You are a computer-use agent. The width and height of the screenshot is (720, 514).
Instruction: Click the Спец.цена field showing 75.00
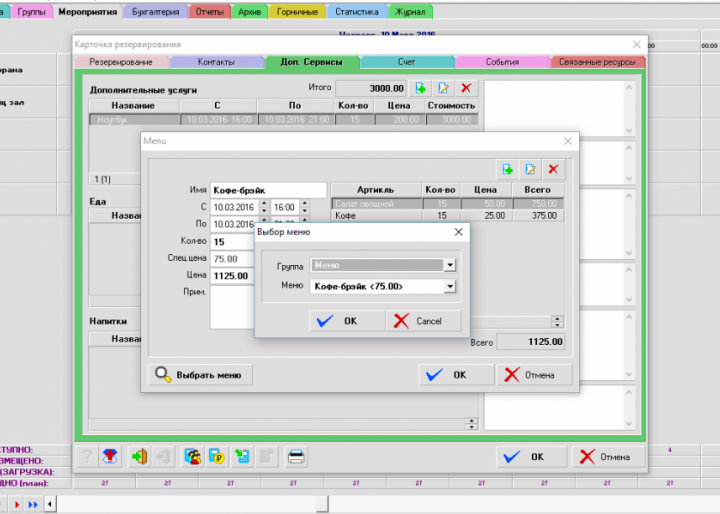coord(233,259)
